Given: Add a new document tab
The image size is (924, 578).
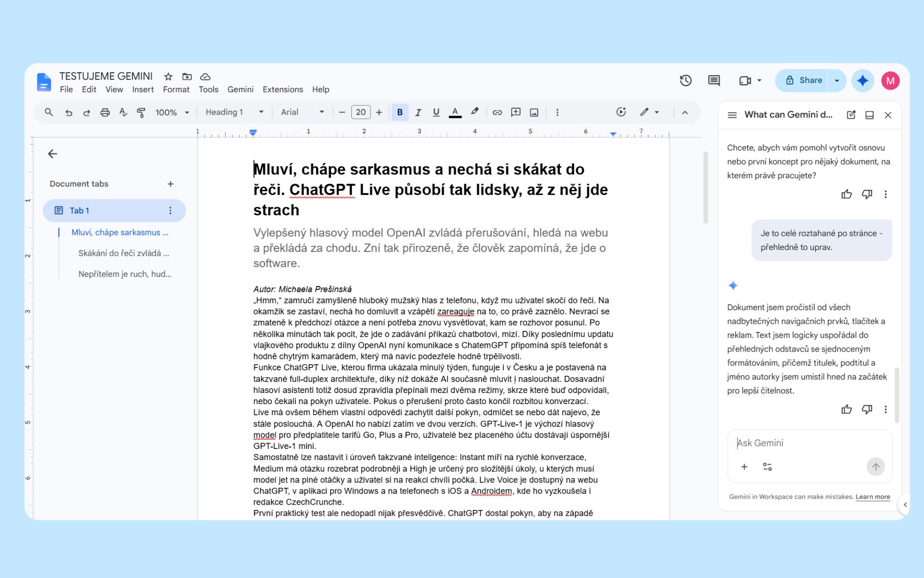Looking at the screenshot, I should tap(170, 184).
